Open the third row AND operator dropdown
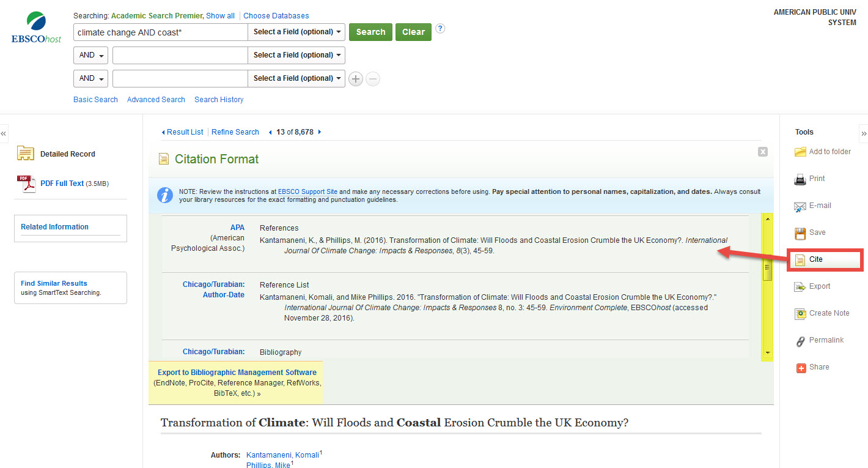 90,78
